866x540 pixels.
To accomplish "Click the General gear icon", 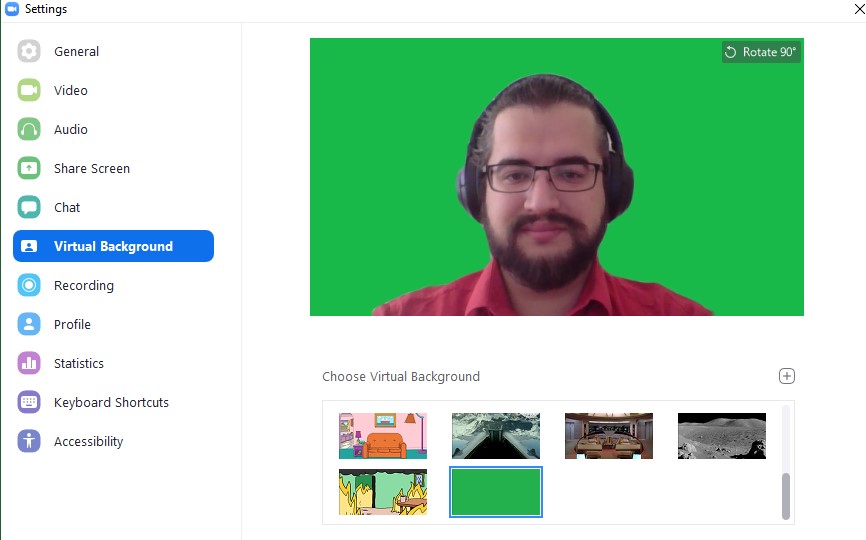I will (x=29, y=52).
